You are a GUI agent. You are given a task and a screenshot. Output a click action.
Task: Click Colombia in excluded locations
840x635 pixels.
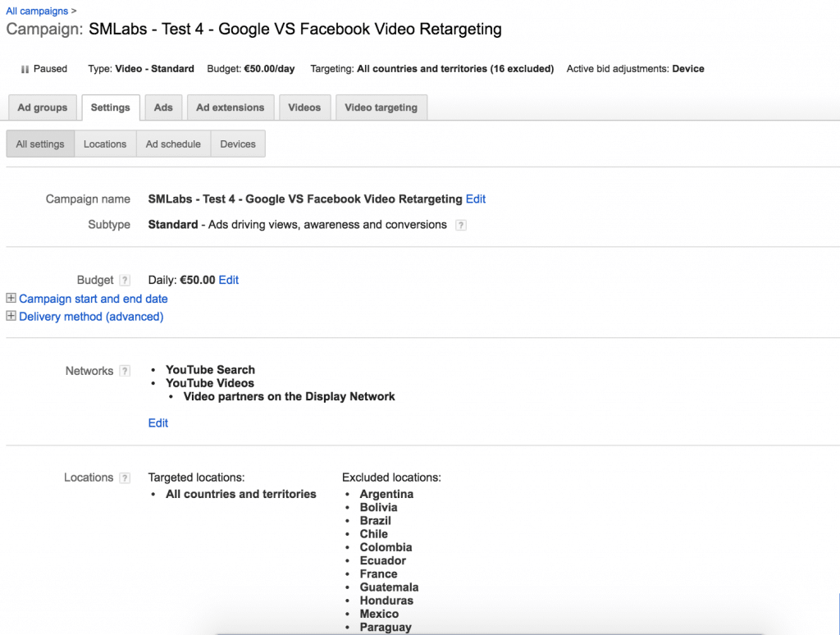tap(386, 547)
